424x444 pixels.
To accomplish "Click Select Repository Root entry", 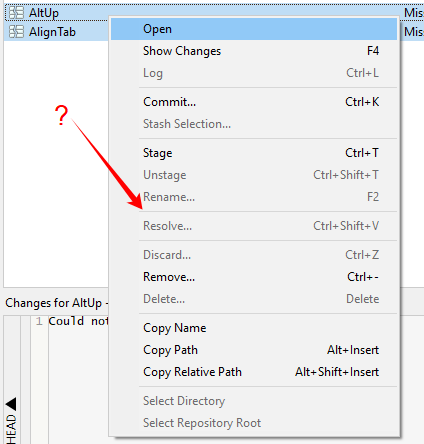I will pos(254,423).
